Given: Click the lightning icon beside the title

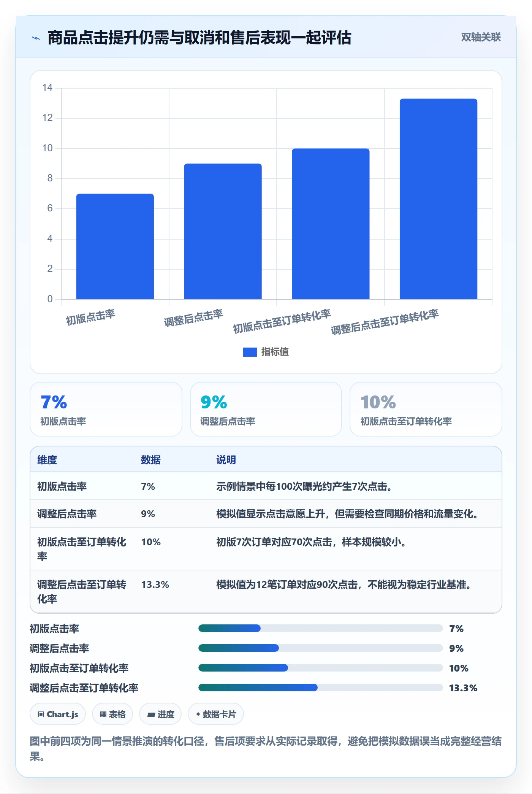Looking at the screenshot, I should click(x=36, y=38).
